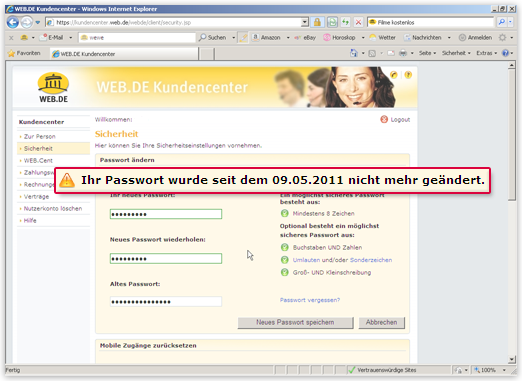Image resolution: width=522 pixels, height=381 pixels.
Task: Expand the Suchen dropdown arrow
Action: [x=233, y=38]
